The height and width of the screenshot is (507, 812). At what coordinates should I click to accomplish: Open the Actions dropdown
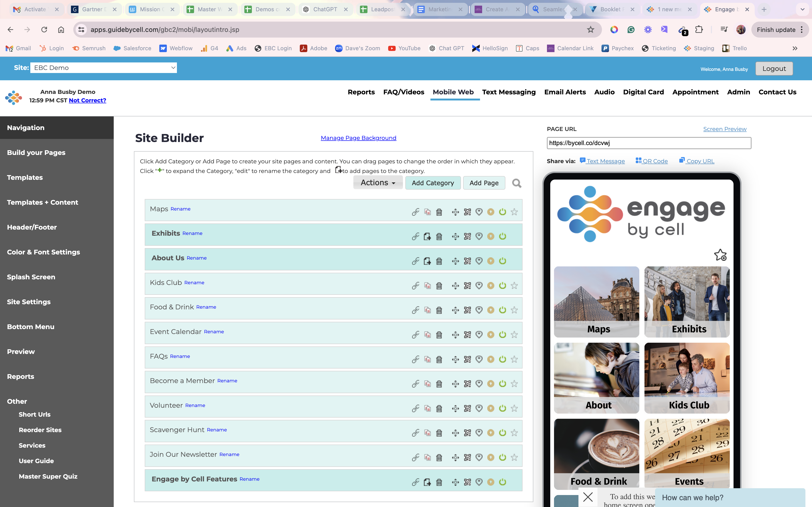pos(378,182)
